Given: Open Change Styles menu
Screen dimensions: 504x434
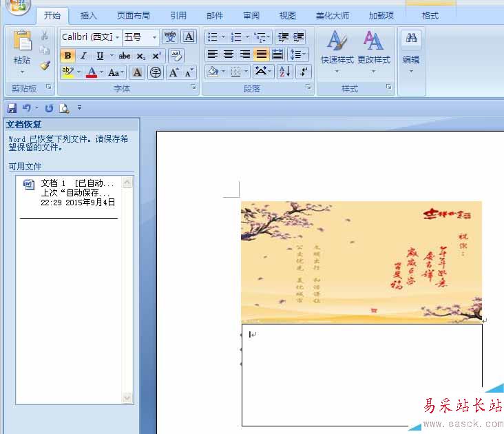Looking at the screenshot, I should 374,52.
